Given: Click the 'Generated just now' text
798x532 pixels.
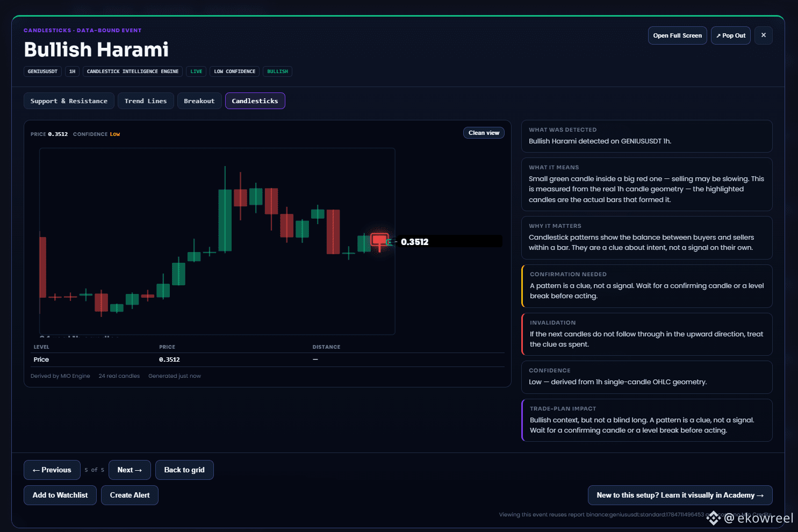Looking at the screenshot, I should [175, 376].
